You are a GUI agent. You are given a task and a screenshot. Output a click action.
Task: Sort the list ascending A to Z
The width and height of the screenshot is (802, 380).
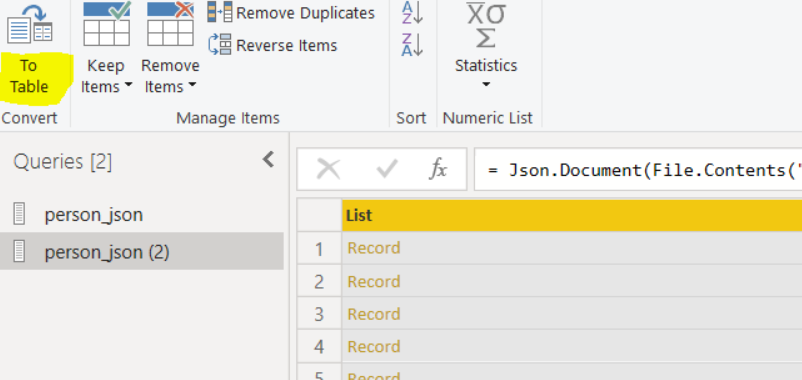click(x=412, y=12)
